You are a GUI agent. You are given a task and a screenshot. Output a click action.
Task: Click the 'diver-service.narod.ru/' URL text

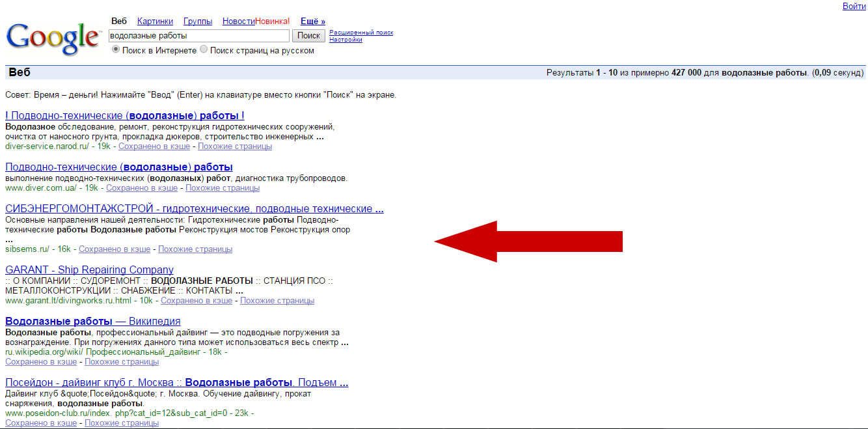coord(47,146)
